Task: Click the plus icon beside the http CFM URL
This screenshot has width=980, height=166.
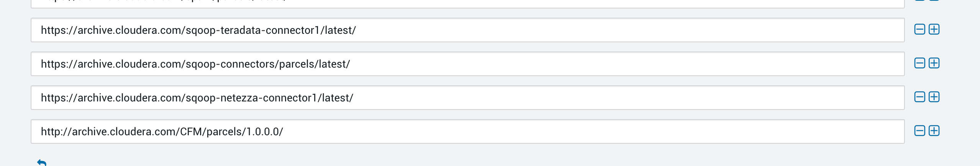Action: click(x=934, y=131)
